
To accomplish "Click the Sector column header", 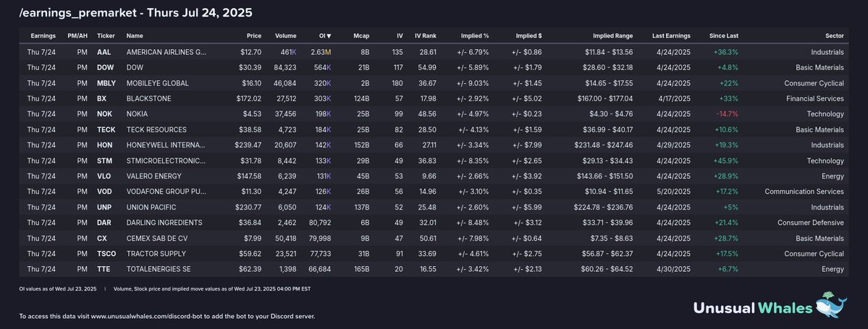I will (834, 36).
